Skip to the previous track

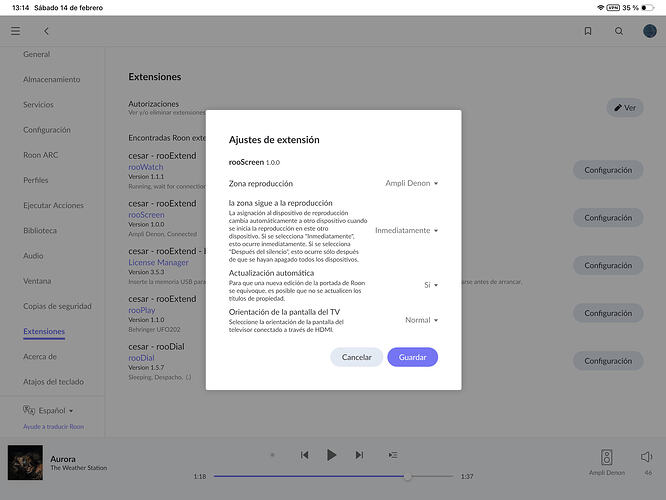[x=303, y=455]
